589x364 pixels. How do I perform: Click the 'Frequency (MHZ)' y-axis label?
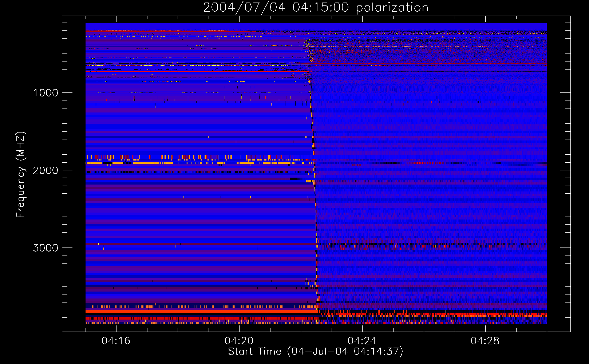(x=21, y=175)
